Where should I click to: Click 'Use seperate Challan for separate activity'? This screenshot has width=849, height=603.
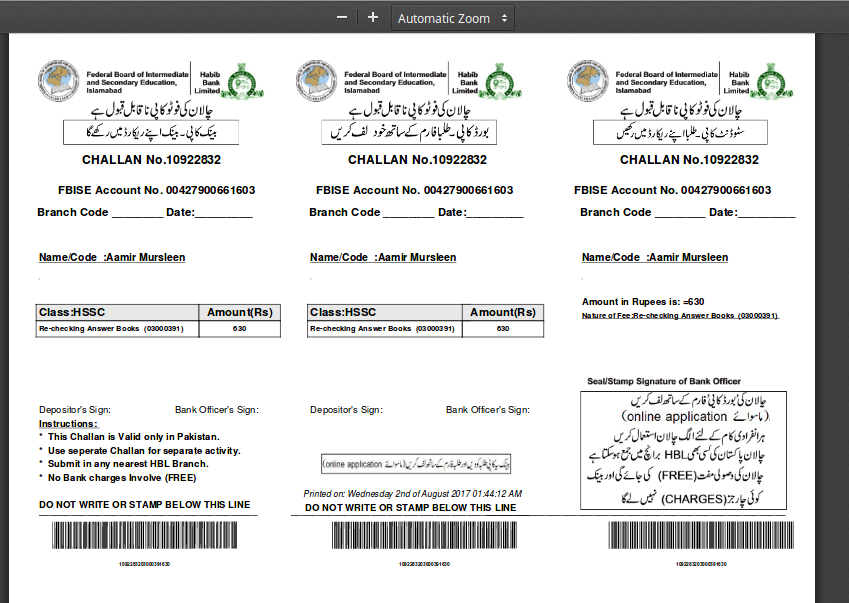coord(144,450)
